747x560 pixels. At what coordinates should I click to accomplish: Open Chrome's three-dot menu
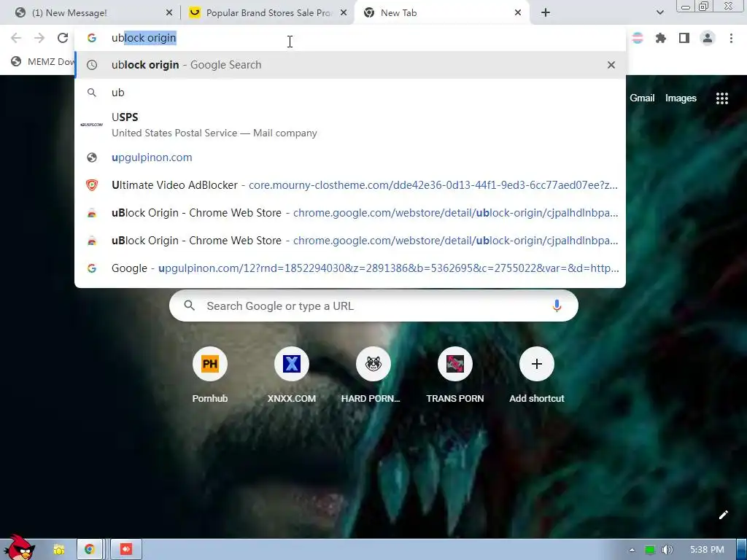click(731, 38)
